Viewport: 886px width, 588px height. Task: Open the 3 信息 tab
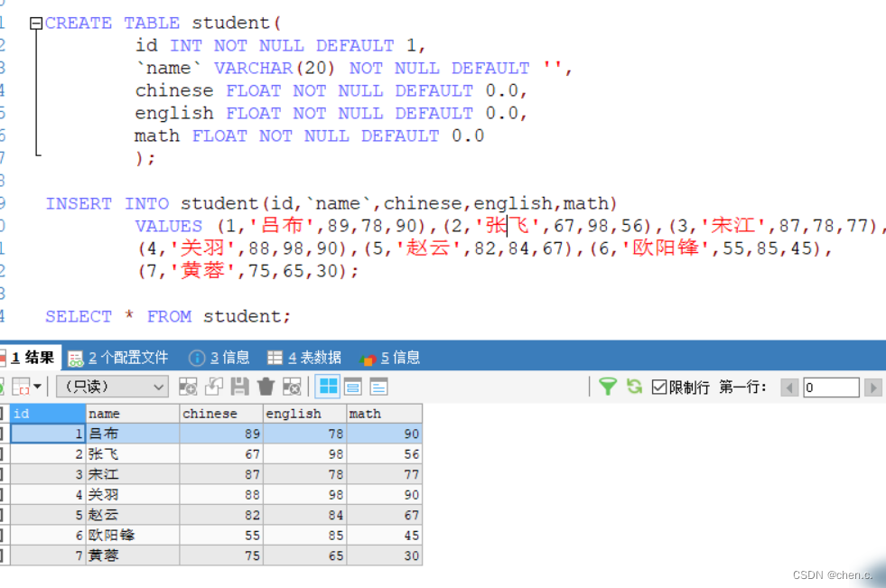[219, 358]
